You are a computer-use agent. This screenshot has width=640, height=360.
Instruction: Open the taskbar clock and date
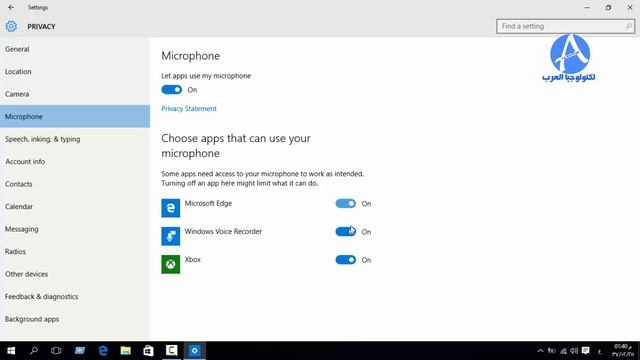pos(623,351)
